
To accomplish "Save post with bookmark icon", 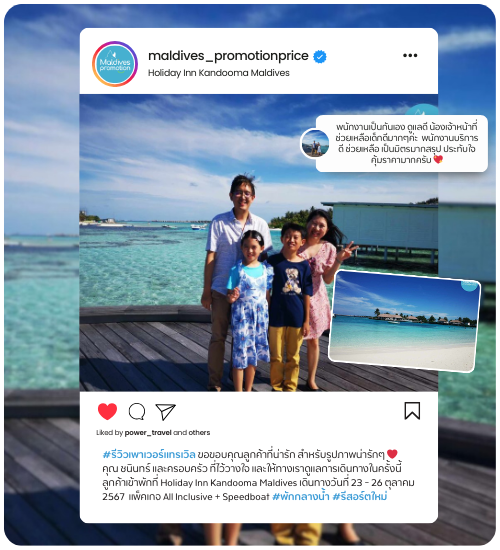I will 412,411.
